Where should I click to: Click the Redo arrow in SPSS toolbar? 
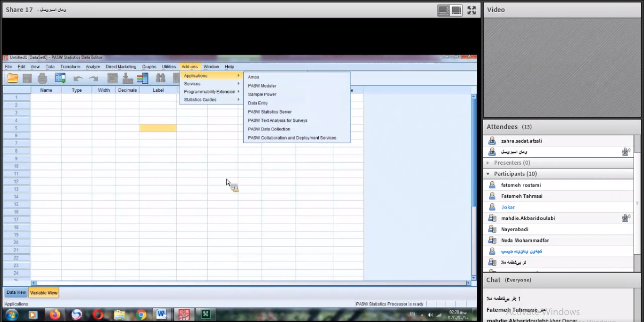(93, 79)
